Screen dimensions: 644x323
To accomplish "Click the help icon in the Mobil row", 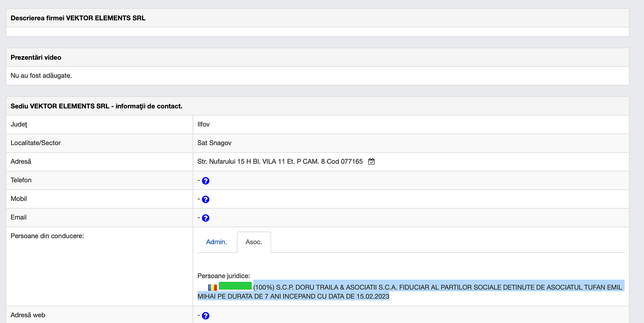I will [x=205, y=200].
